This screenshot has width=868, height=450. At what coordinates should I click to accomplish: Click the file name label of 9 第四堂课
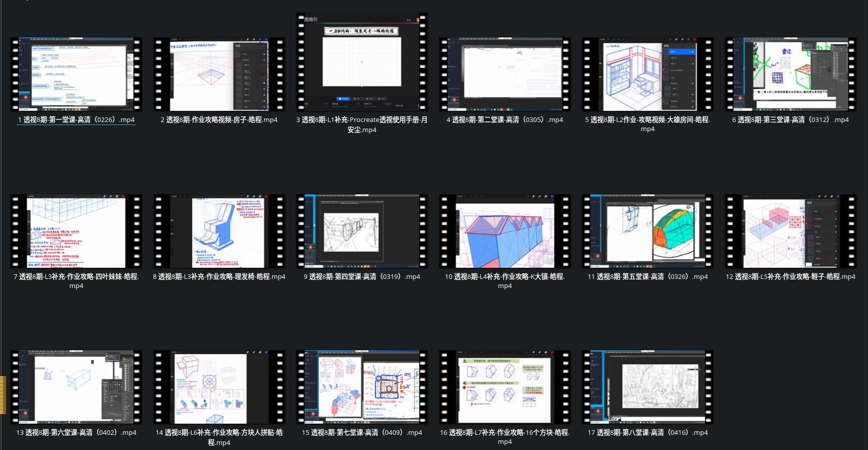[362, 277]
